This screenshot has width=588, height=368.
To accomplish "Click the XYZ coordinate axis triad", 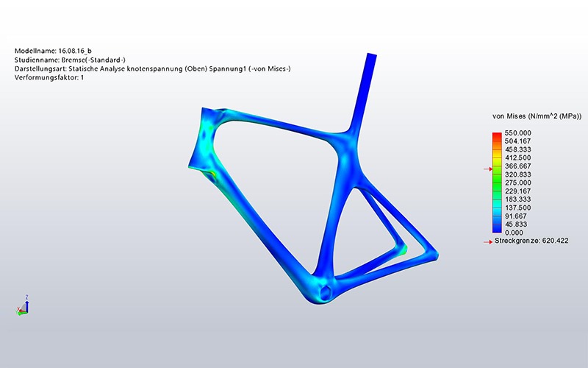I will point(23,305).
